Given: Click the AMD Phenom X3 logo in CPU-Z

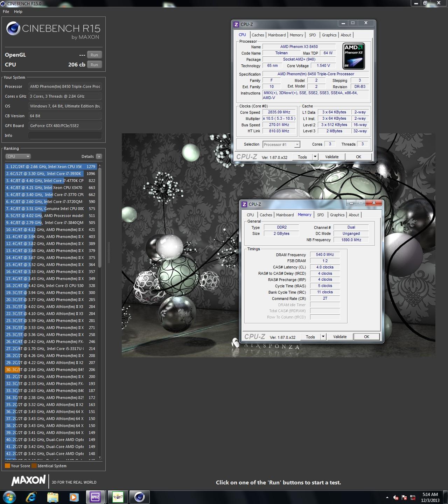Looking at the screenshot, I should (353, 56).
